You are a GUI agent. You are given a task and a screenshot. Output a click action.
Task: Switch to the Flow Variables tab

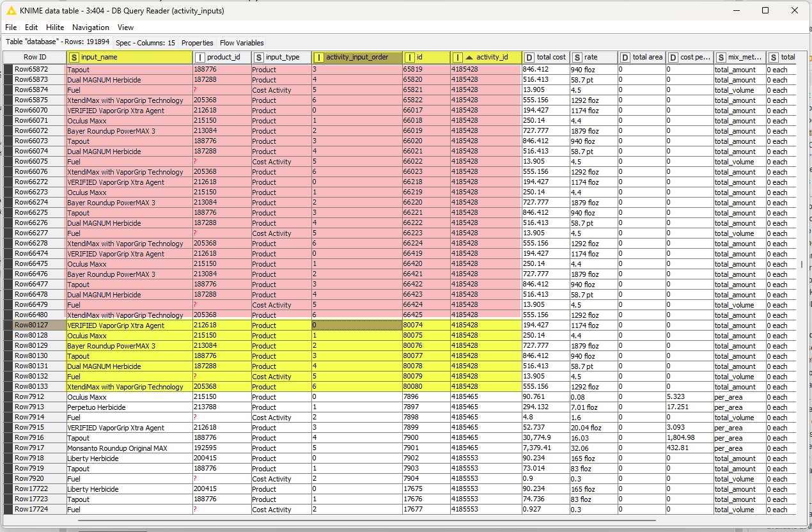(x=242, y=43)
